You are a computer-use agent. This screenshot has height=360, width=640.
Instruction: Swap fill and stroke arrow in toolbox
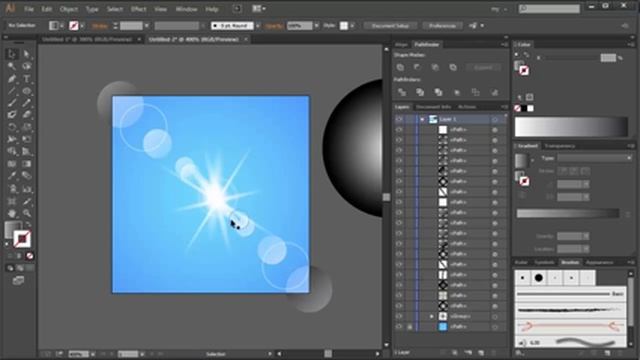coord(28,224)
